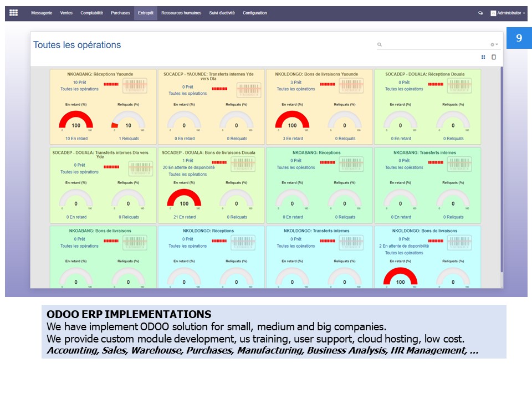
Task: Open '21 En retard' link
Action: (185, 217)
